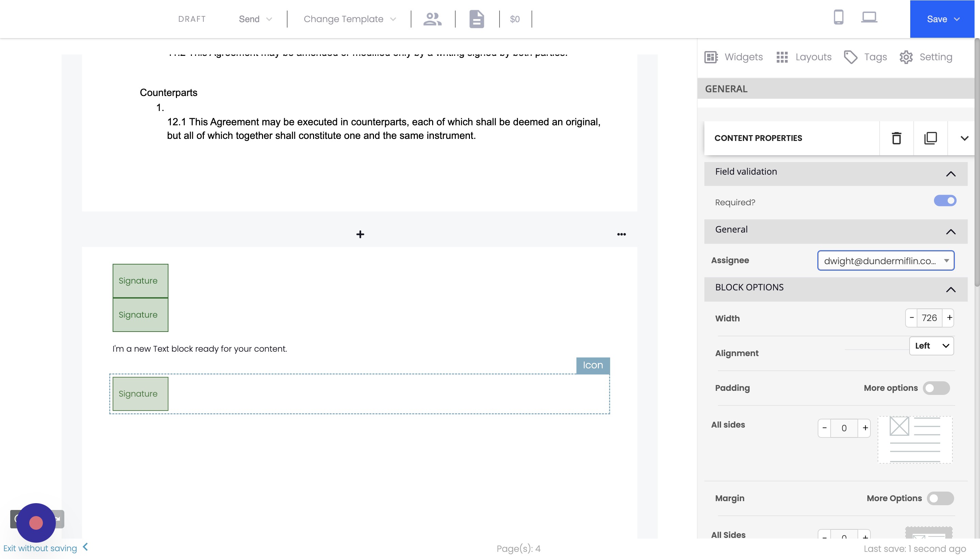Viewport: 980px width, 559px height.
Task: Click the All sides padding value field
Action: [844, 428]
